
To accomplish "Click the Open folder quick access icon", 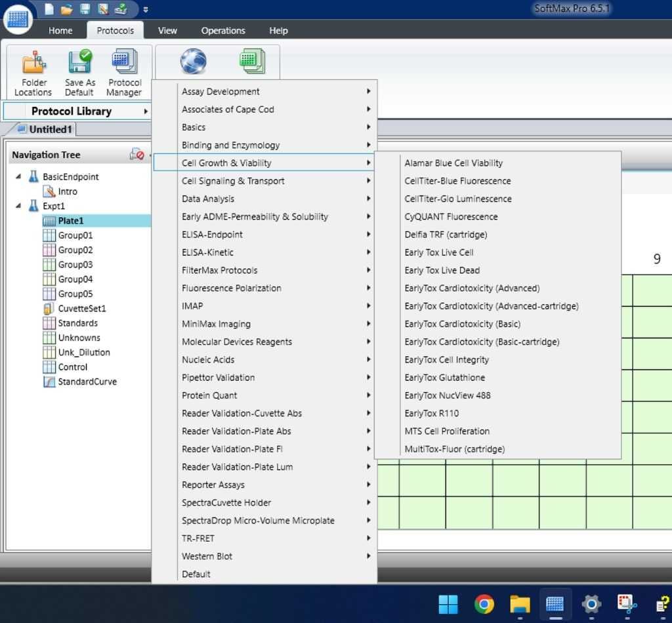I will [x=67, y=9].
